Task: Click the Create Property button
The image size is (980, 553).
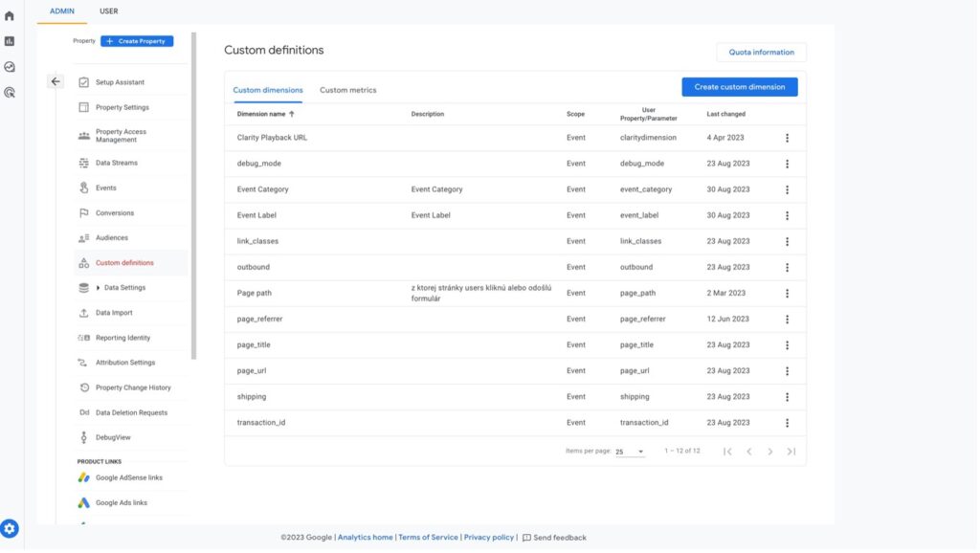Action: pos(137,41)
